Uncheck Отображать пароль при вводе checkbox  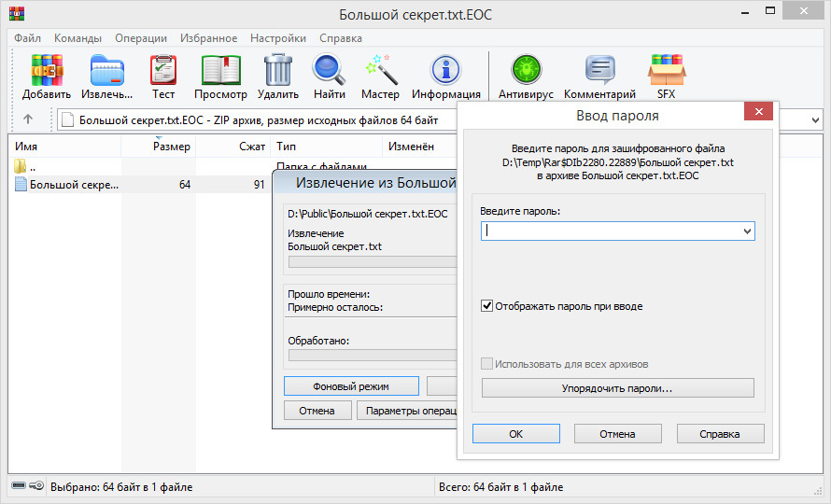click(486, 306)
